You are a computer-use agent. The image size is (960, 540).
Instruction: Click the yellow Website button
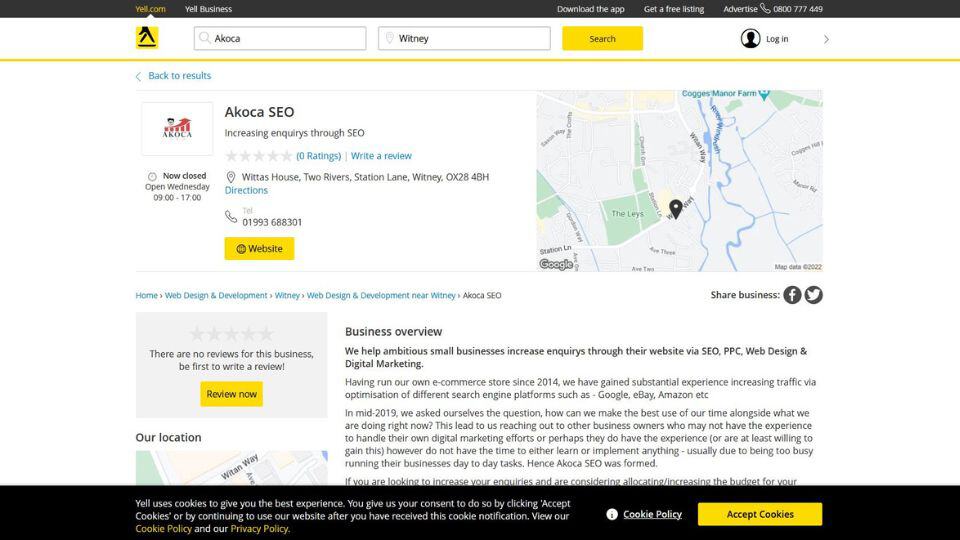(x=259, y=249)
